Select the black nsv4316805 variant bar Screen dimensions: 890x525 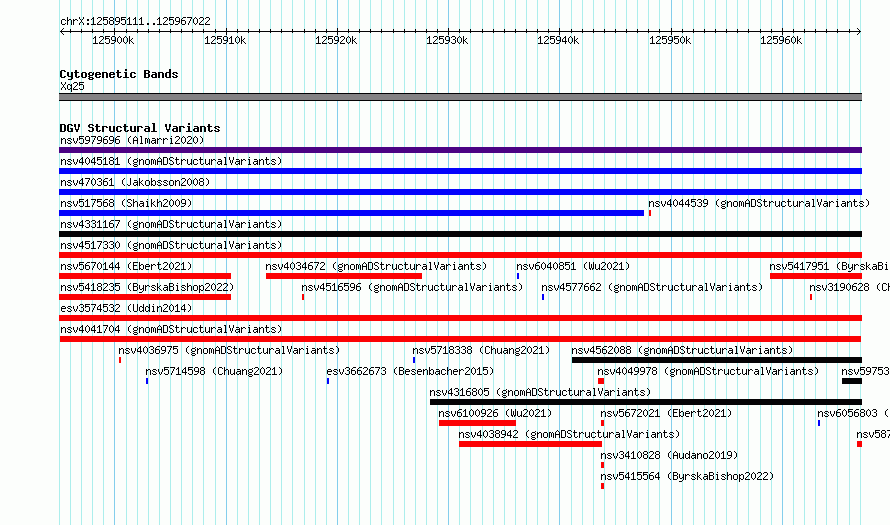tap(646, 402)
